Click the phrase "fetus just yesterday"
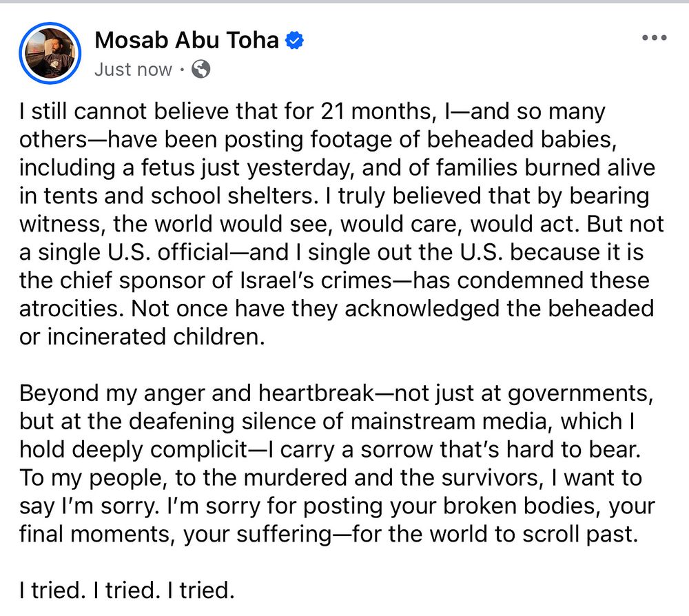Screen dimensions: 689x616 (x=247, y=167)
